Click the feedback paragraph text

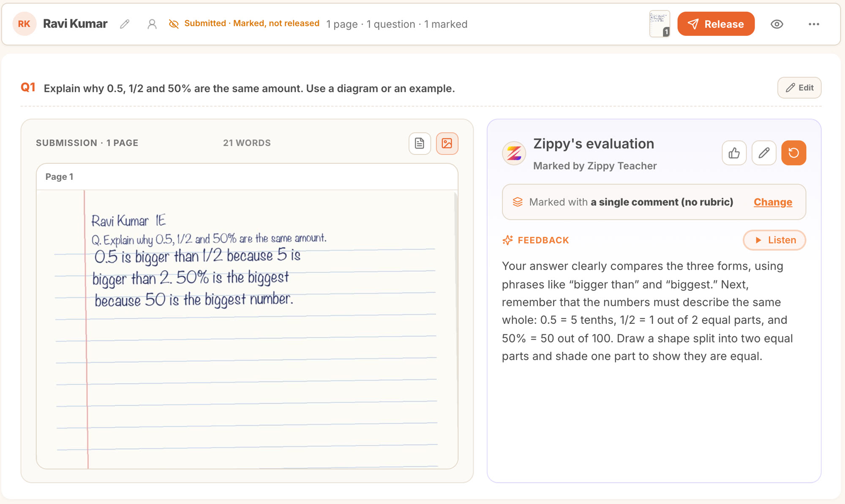coord(647,311)
